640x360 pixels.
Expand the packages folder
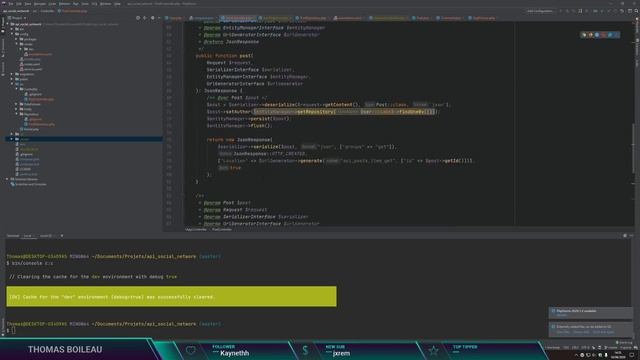coord(17,39)
